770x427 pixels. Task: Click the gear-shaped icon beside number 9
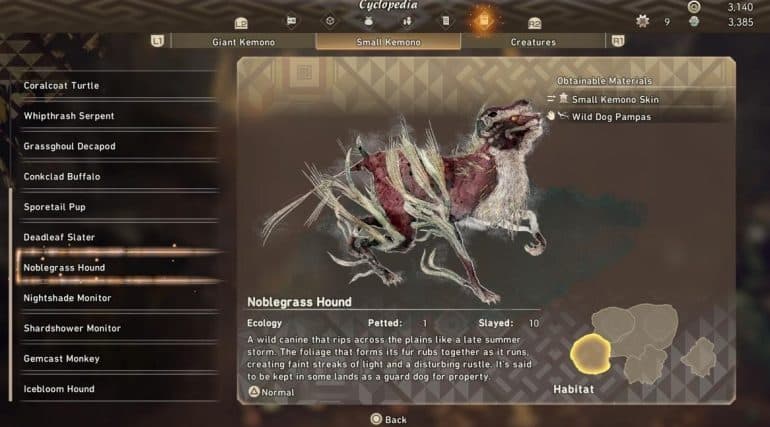(642, 21)
